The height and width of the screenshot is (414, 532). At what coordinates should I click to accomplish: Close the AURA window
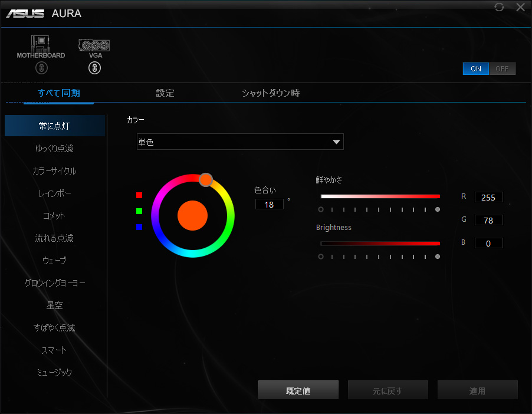point(520,7)
